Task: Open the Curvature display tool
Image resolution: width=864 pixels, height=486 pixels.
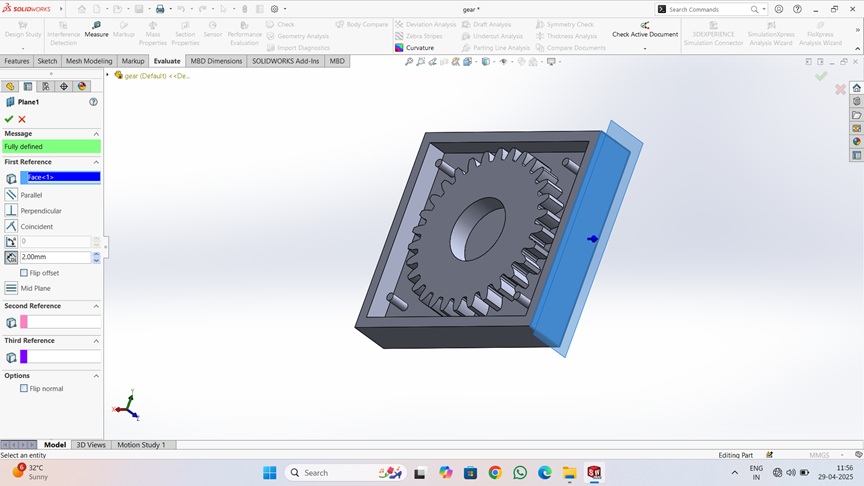Action: click(414, 48)
